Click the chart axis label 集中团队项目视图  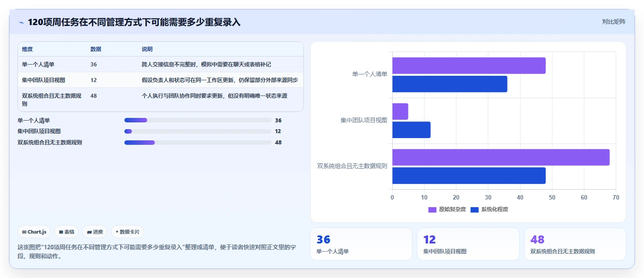tap(364, 120)
